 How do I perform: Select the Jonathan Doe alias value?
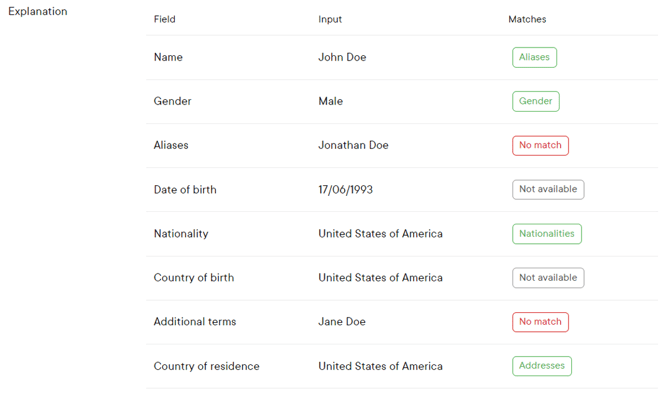[x=353, y=145]
